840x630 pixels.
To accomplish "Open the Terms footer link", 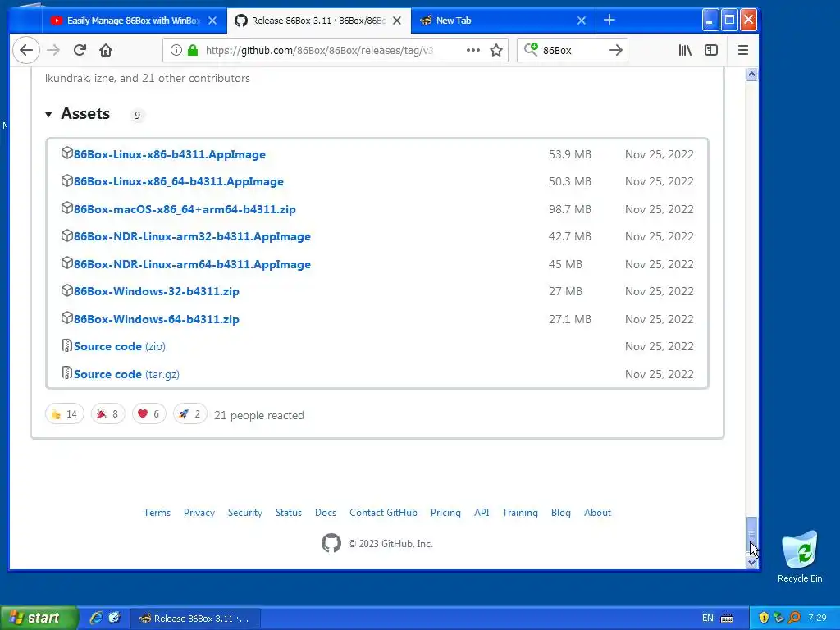I will click(157, 513).
